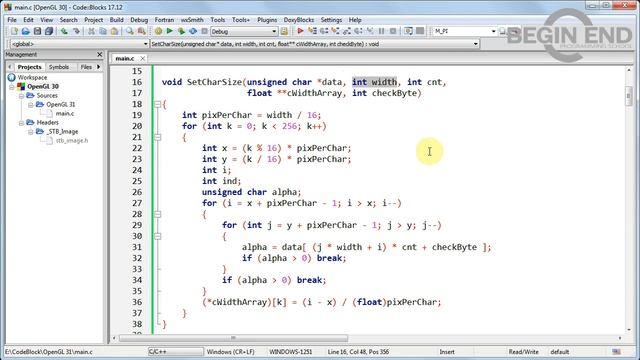Collapse the Sources folder node
Viewport: 640px width, 360px height.
(x=21, y=96)
